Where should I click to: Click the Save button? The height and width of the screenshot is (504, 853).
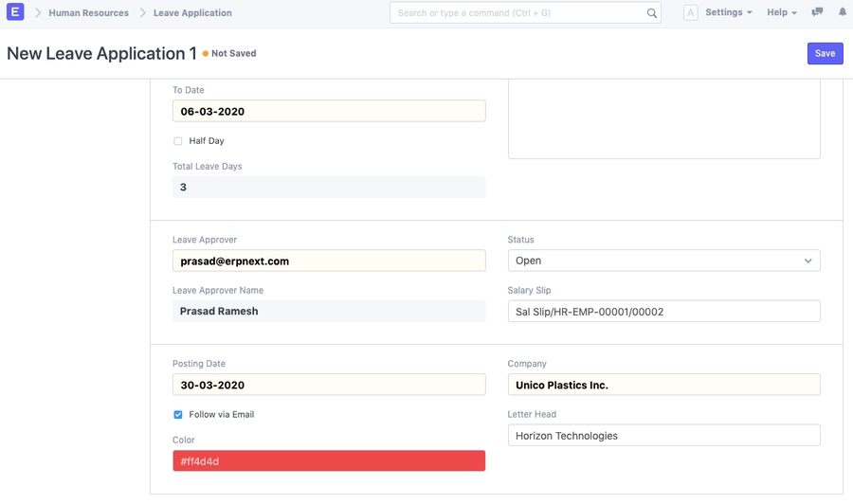825,53
